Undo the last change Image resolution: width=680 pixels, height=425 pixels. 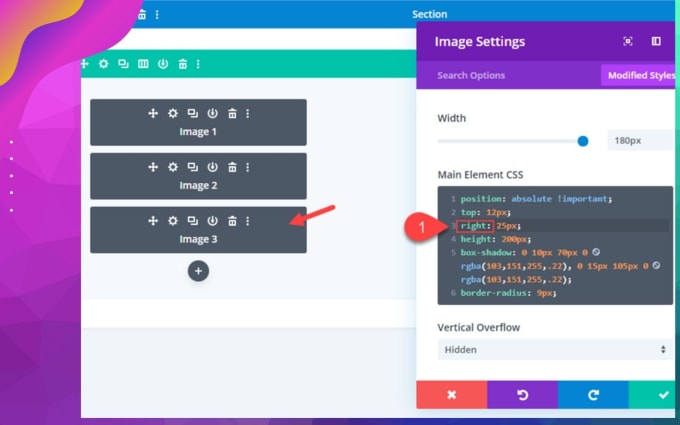(523, 395)
